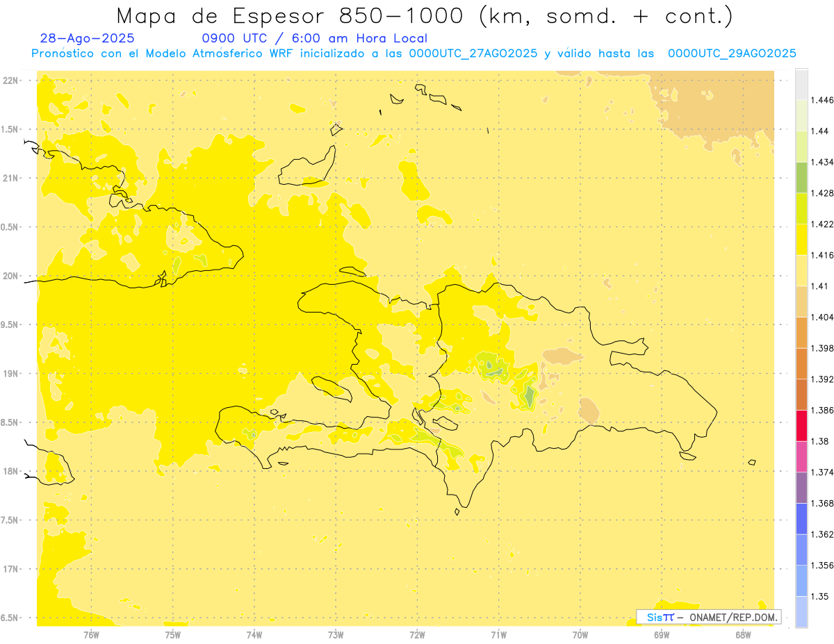Viewport: 834px width, 644px height.
Task: Click the 20N latitude label
Action: 12,276
